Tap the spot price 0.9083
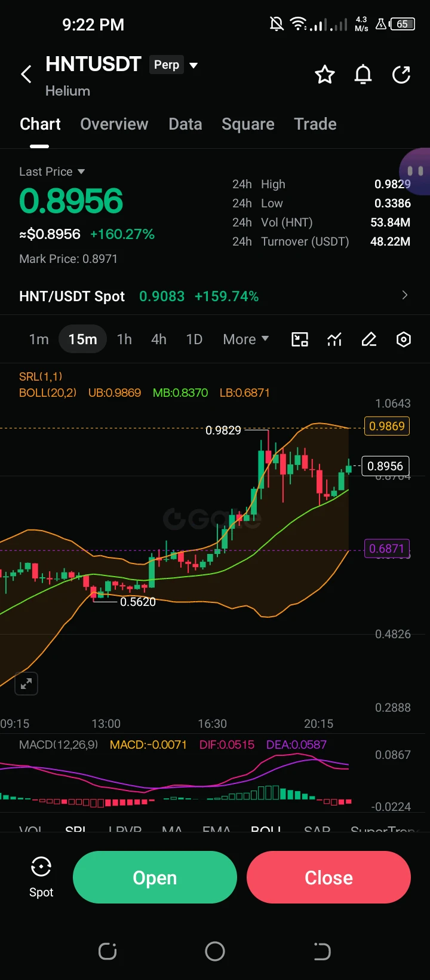The image size is (430, 980). click(162, 296)
